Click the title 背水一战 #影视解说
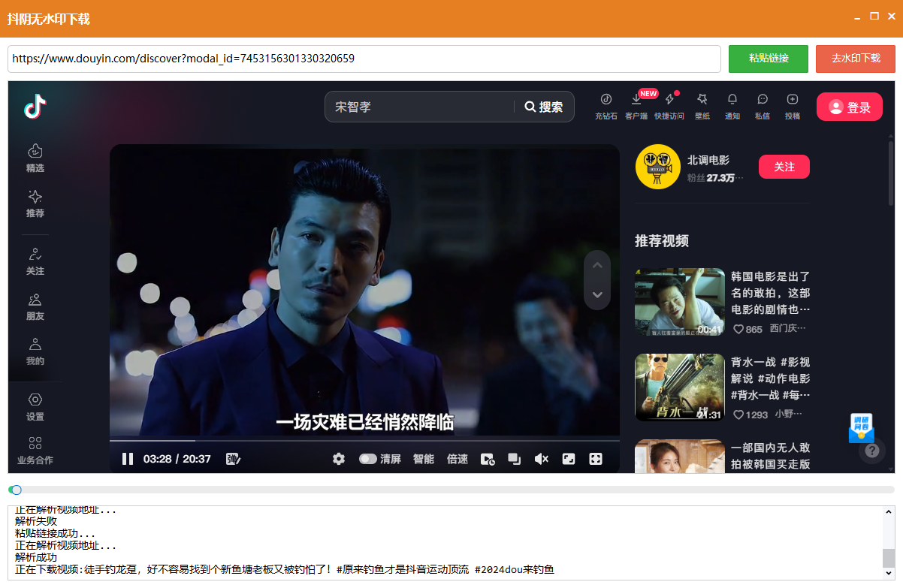Screen dimensions: 903x588 point(771,378)
